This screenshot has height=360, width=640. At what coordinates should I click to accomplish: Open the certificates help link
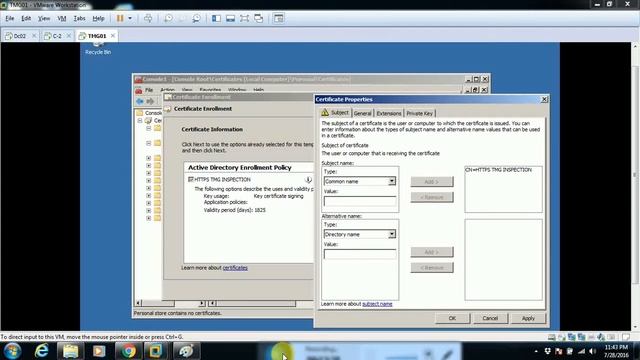tap(235, 268)
